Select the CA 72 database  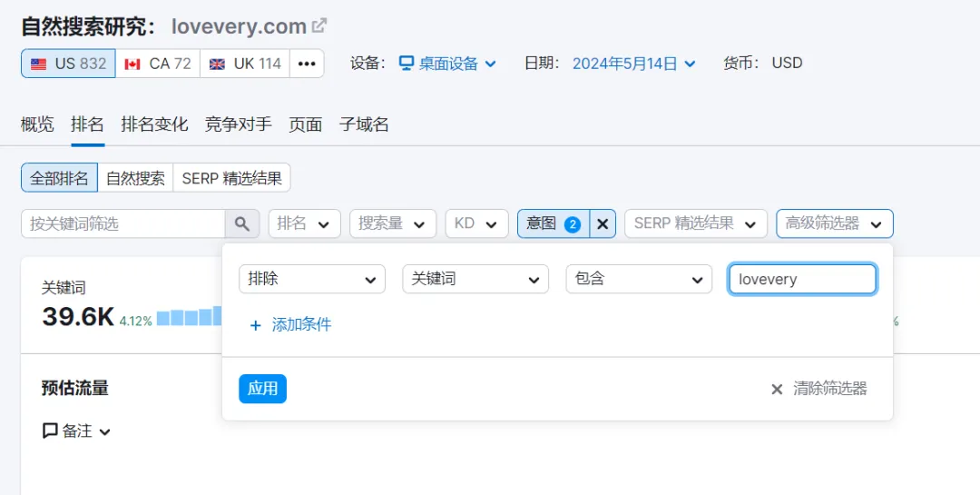point(158,64)
